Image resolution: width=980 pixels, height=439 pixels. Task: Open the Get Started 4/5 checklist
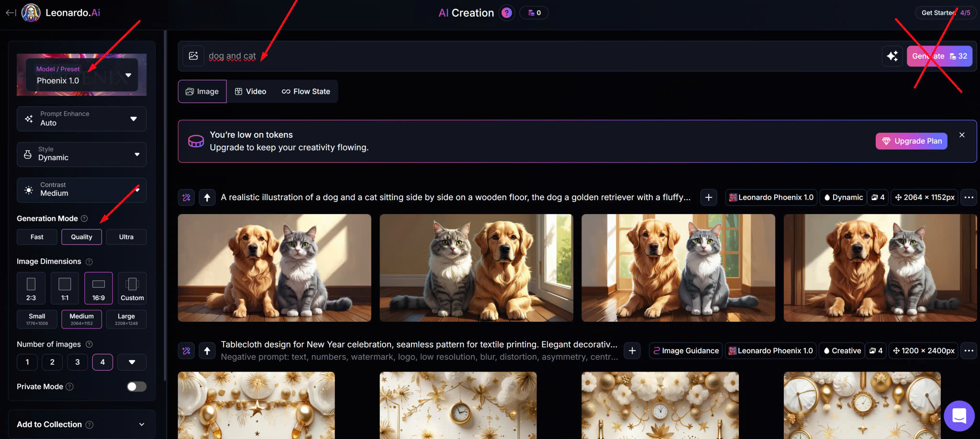[x=946, y=13]
